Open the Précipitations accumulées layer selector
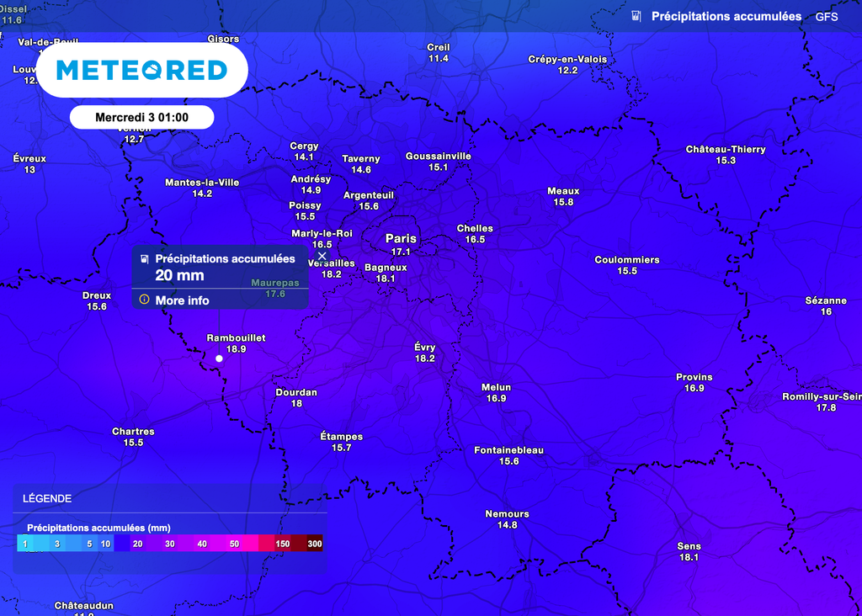This screenshot has width=862, height=616. coord(726,16)
